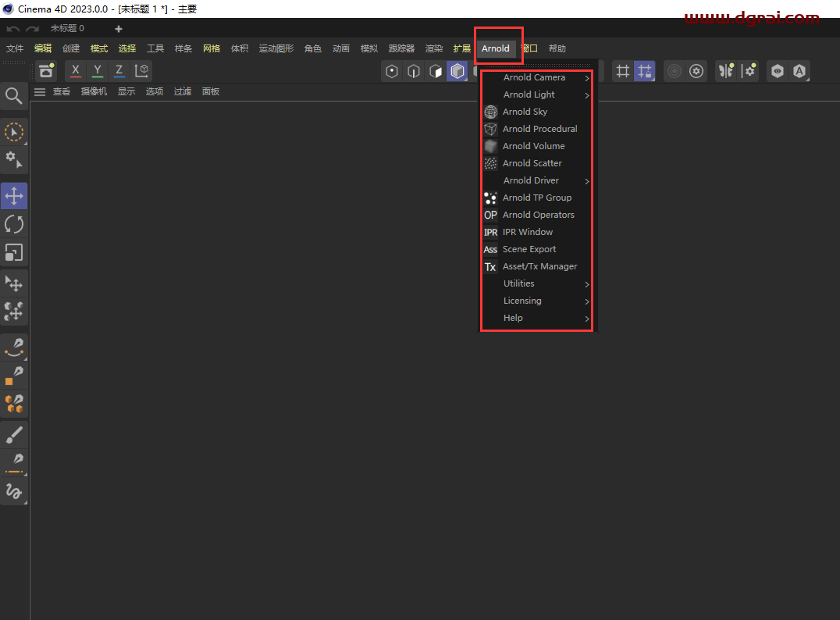Choose Arnold Procedural entry
This screenshot has width=840, height=620.
537,129
